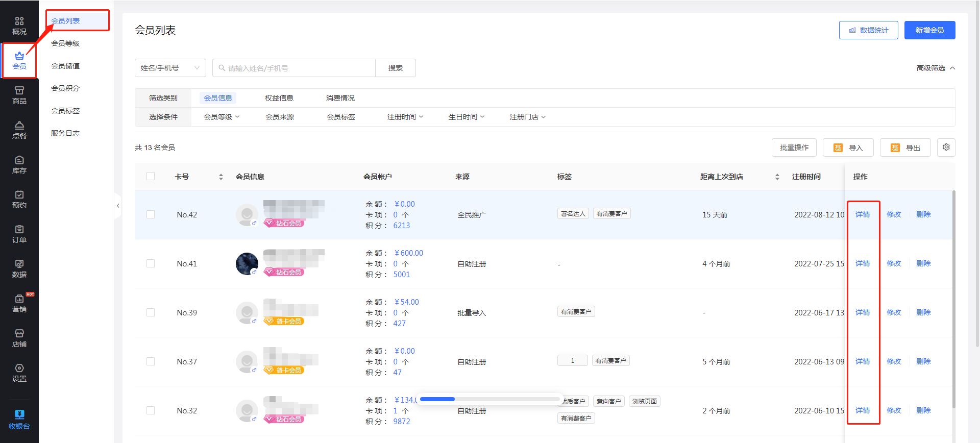Switch to the 会员信息 filter tab

coord(218,98)
